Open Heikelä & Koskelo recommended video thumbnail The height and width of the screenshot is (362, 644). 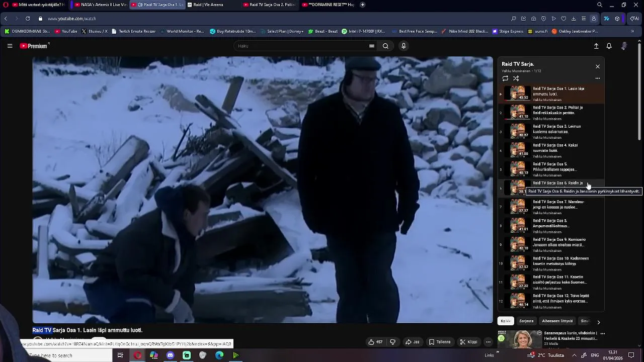pos(520,339)
